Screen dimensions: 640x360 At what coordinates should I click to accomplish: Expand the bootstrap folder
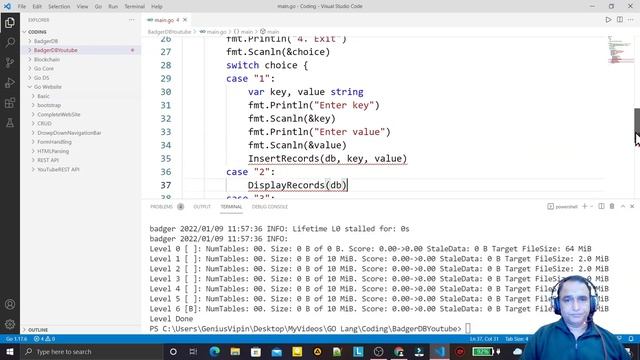tap(49, 105)
